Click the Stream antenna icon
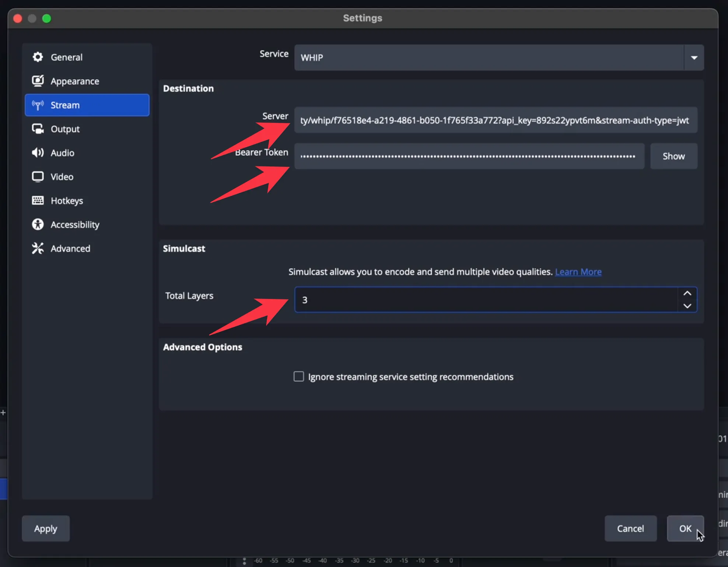 [x=38, y=105]
